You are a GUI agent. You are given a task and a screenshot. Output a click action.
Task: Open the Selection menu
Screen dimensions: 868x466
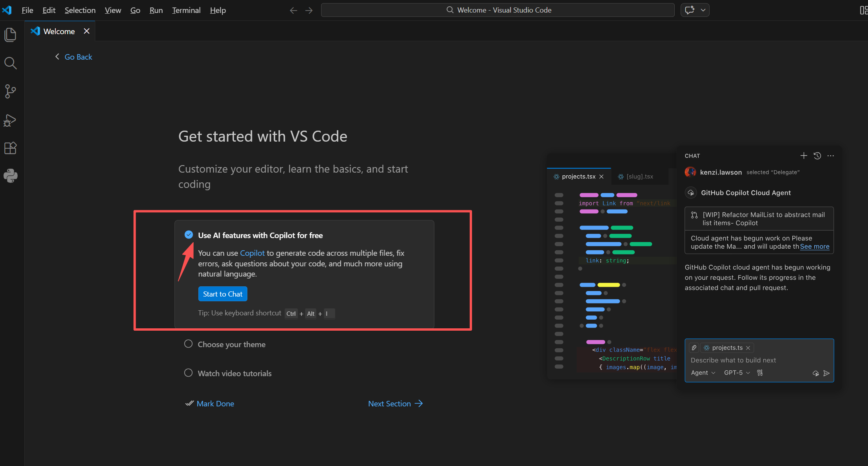pyautogui.click(x=80, y=10)
